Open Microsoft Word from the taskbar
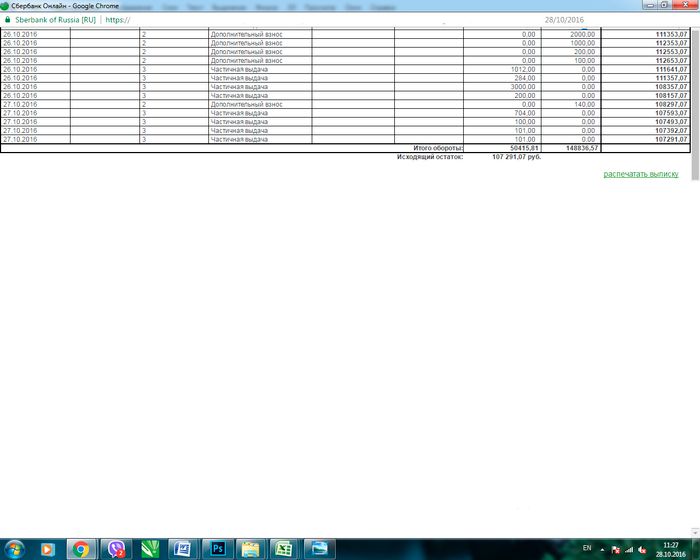The width and height of the screenshot is (700, 560). (183, 549)
